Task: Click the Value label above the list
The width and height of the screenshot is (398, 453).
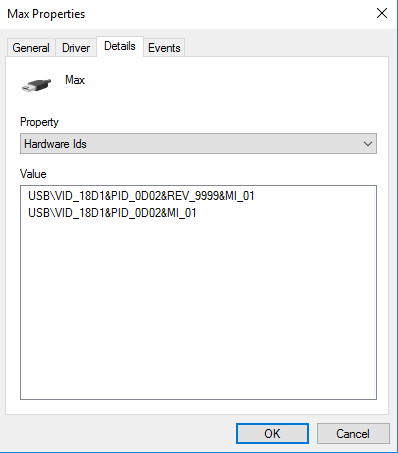Action: coord(33,174)
